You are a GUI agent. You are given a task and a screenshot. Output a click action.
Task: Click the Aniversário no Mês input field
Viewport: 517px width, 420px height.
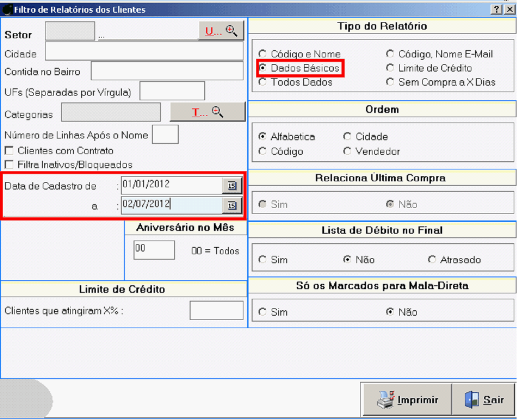(154, 250)
